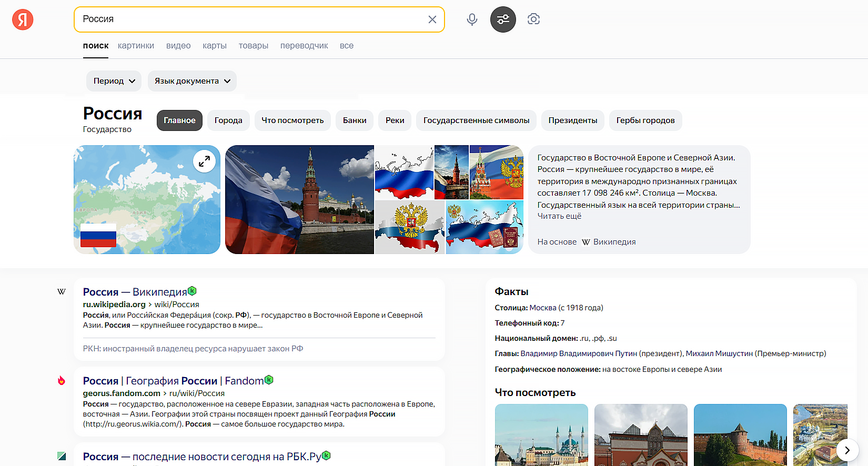Click the Russian flag on the map

pyautogui.click(x=98, y=235)
